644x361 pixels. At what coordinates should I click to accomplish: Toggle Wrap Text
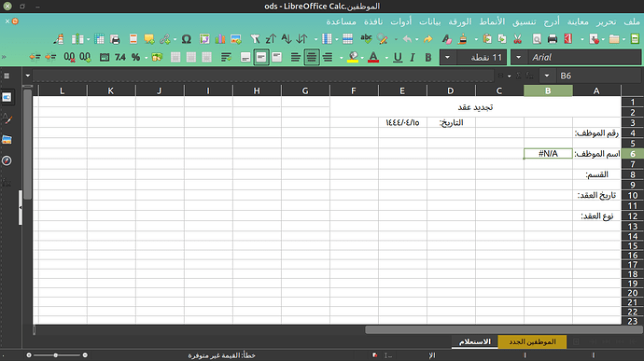click(x=226, y=57)
